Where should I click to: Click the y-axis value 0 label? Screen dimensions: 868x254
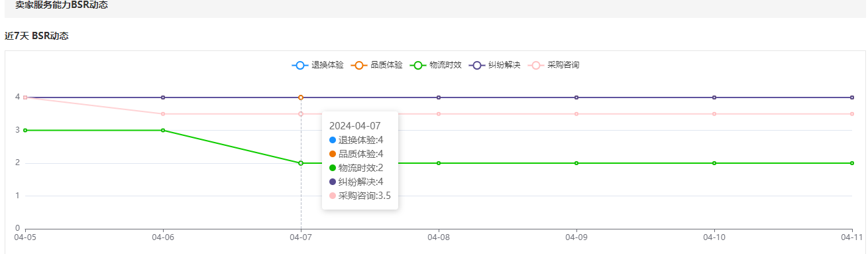pyautogui.click(x=18, y=228)
